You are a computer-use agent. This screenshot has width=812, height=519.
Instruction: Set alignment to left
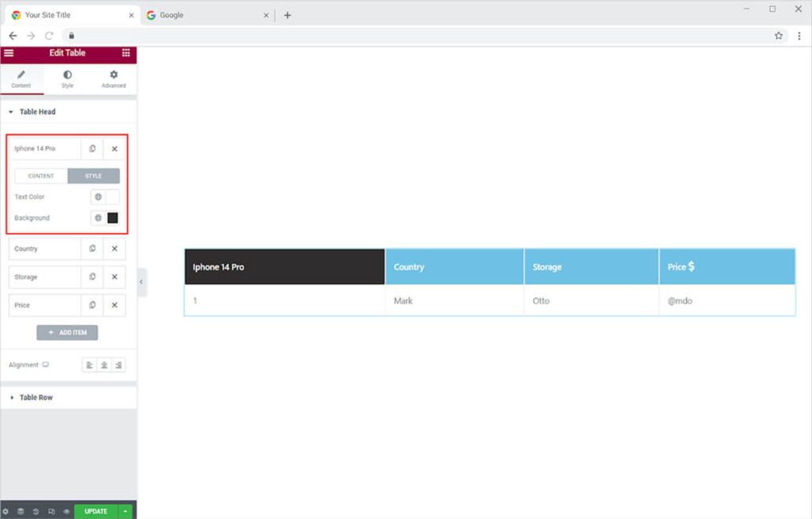click(90, 365)
